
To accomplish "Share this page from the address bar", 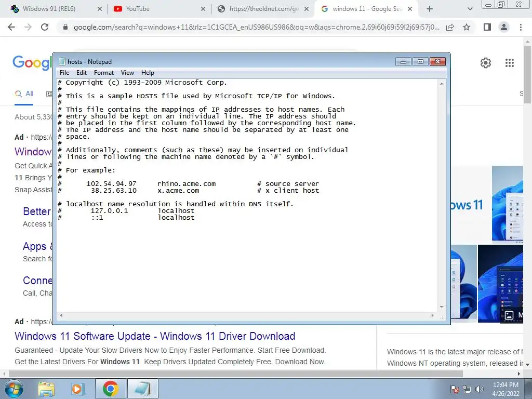I will pyautogui.click(x=450, y=27).
